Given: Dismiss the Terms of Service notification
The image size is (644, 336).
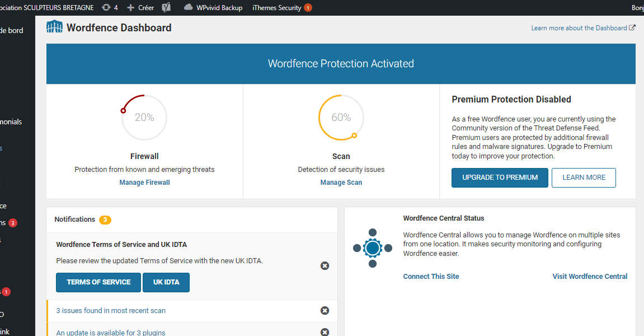Looking at the screenshot, I should 325,265.
